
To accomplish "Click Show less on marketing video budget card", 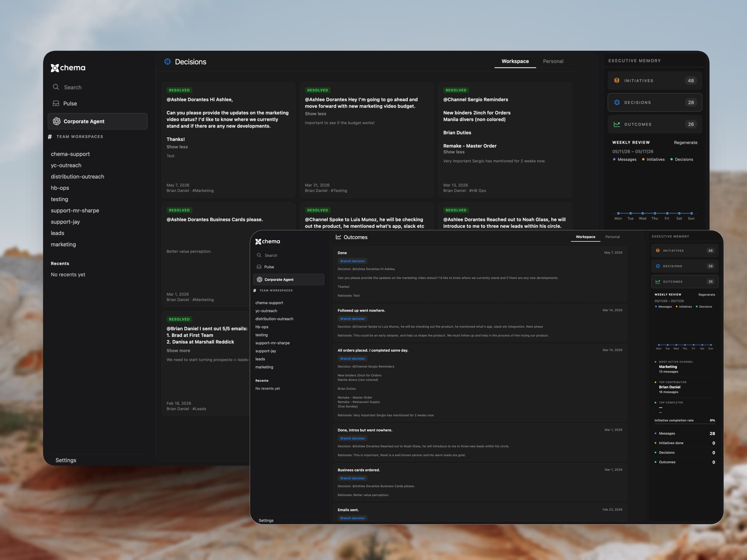I will click(315, 114).
